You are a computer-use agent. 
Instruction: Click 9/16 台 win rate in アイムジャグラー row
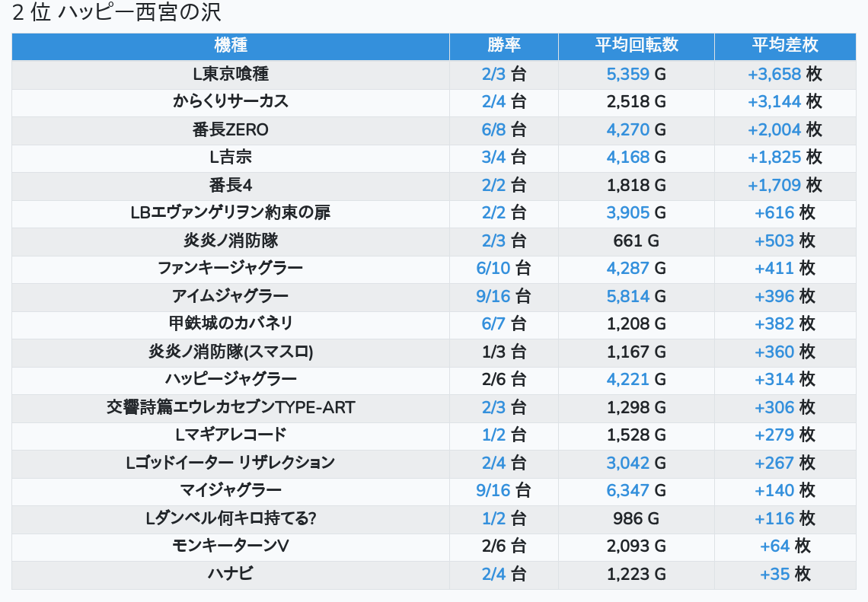(x=504, y=297)
